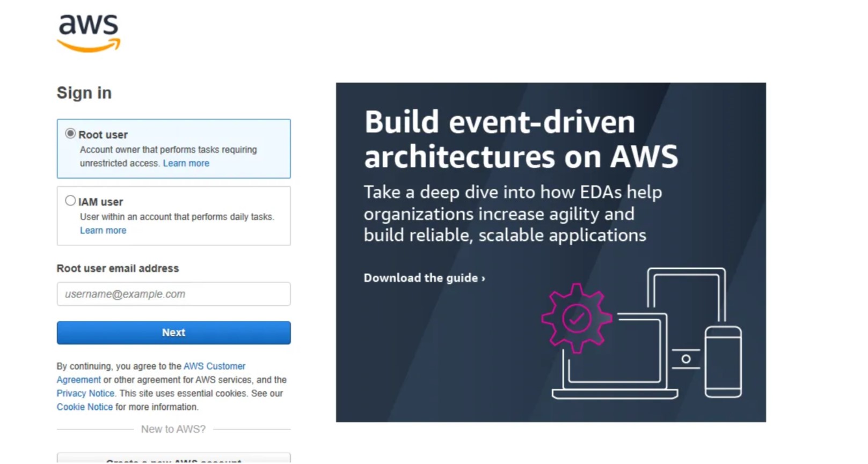Click the Root user email address label
The height and width of the screenshot is (464, 868).
118,268
